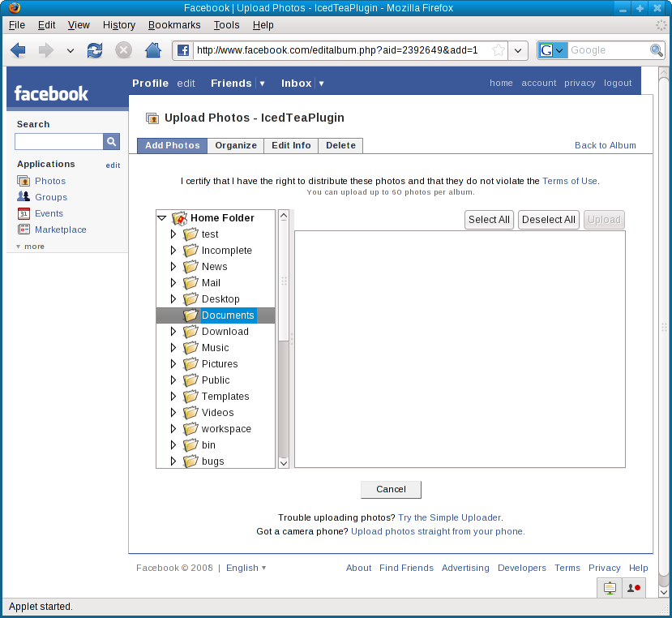
Task: Click the Documents folder icon
Action: tap(190, 315)
